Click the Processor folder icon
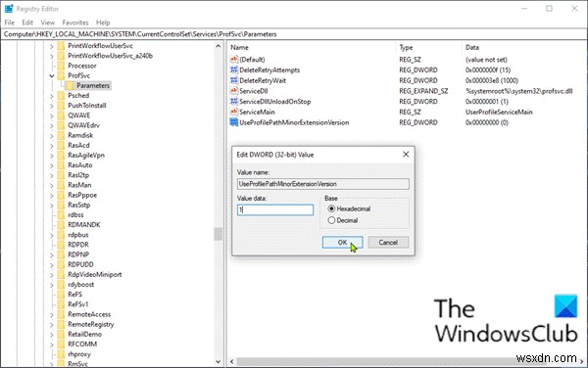 pyautogui.click(x=61, y=66)
